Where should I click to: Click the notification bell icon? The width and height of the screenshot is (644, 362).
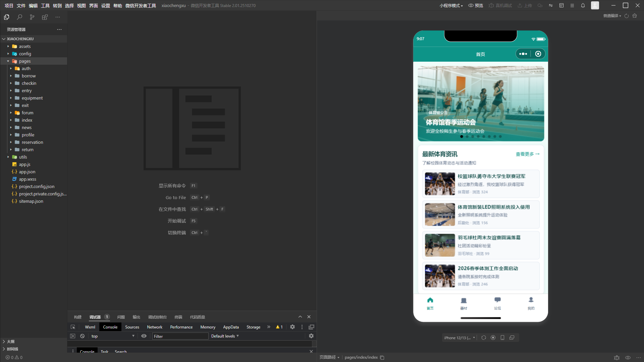[583, 5]
